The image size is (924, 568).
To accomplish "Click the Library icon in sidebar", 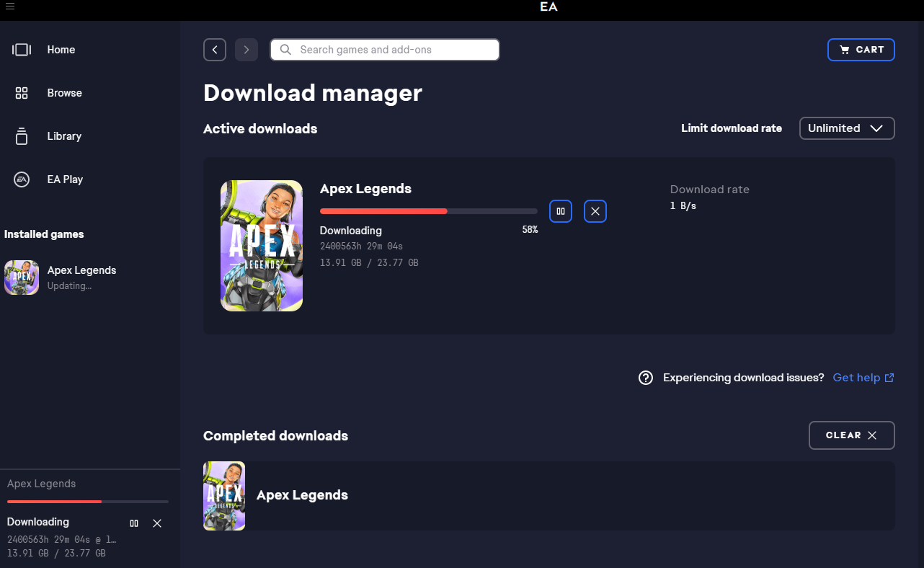I will point(22,136).
